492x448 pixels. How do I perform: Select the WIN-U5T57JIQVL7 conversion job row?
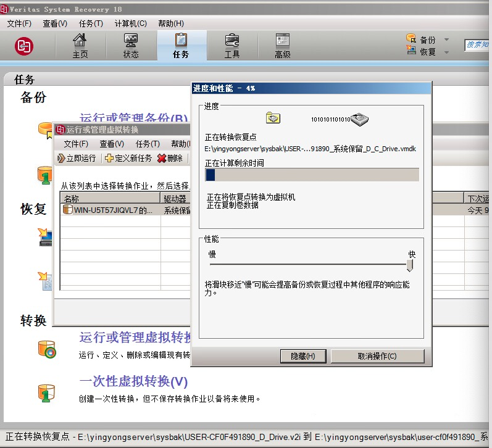tap(125, 210)
